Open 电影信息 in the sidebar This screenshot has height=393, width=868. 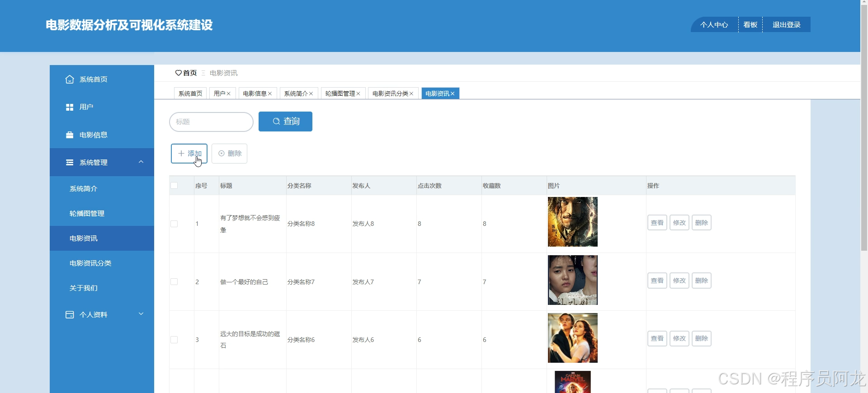[102, 135]
